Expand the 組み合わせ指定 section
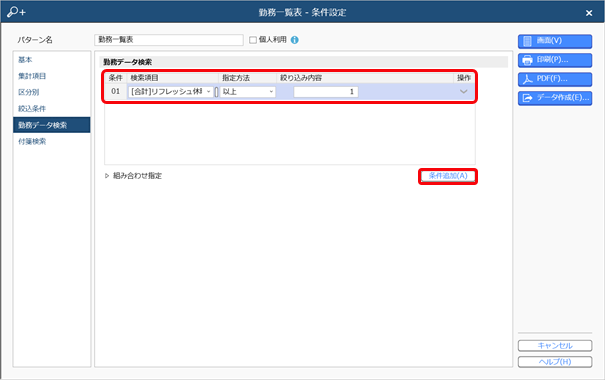The image size is (605, 380). click(134, 176)
